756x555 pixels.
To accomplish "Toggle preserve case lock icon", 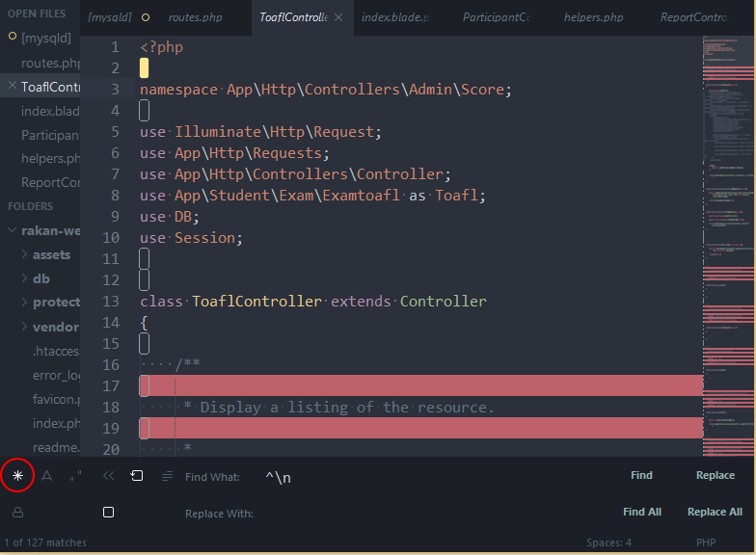I will click(17, 513).
